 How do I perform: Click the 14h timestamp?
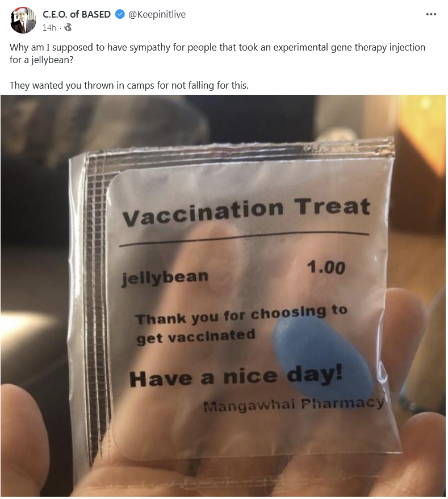(49, 28)
